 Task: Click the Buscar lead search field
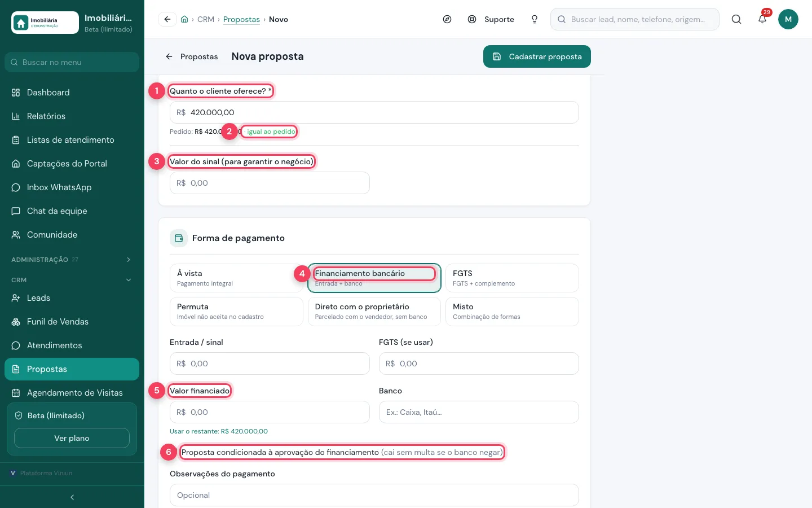635,19
